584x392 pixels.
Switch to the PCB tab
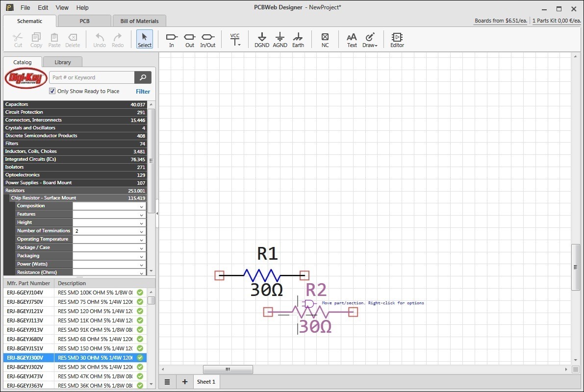click(x=84, y=21)
